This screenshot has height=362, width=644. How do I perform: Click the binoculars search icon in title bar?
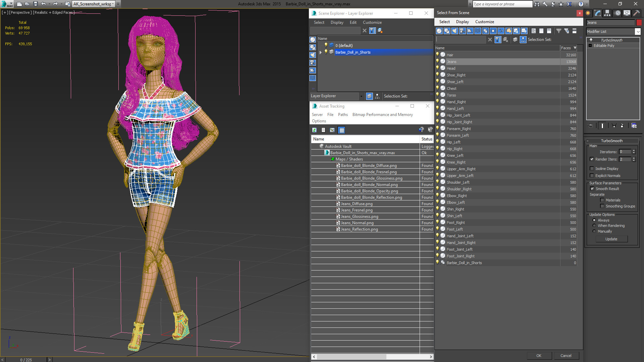[x=537, y=4]
